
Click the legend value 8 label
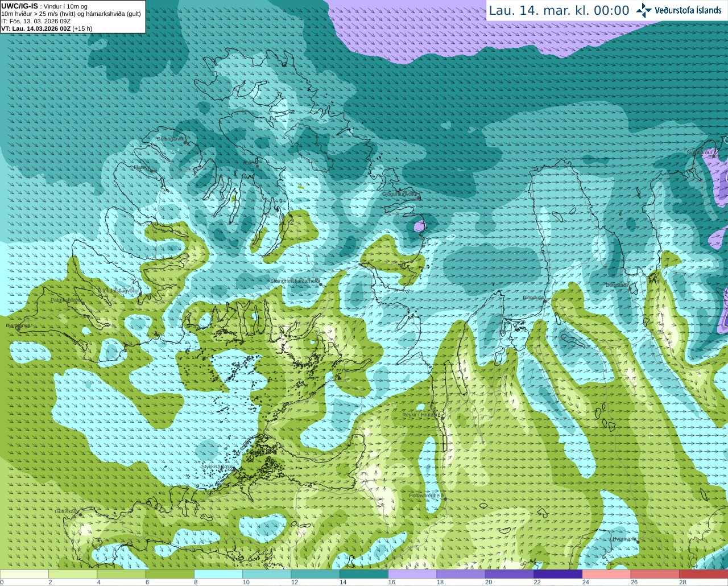196,582
